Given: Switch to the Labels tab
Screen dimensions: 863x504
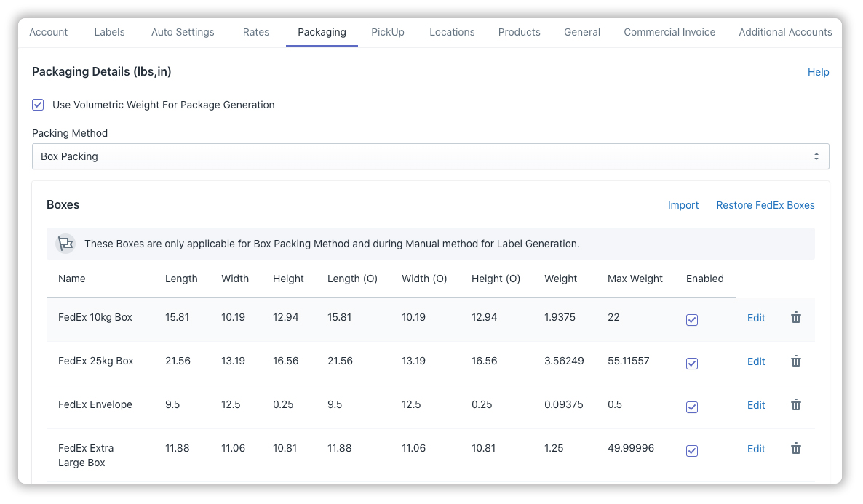Looking at the screenshot, I should (110, 32).
